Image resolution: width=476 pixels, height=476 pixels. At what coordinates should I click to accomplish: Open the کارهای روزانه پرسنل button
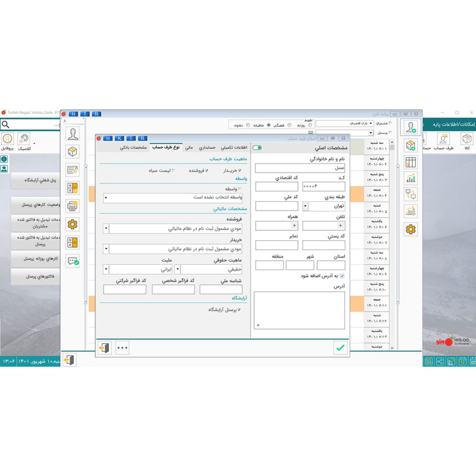36,259
